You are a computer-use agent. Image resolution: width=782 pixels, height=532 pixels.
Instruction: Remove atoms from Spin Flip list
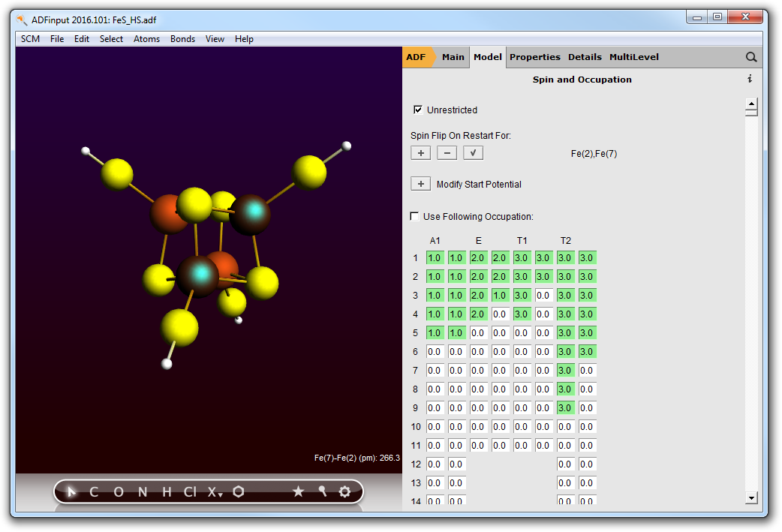[447, 153]
